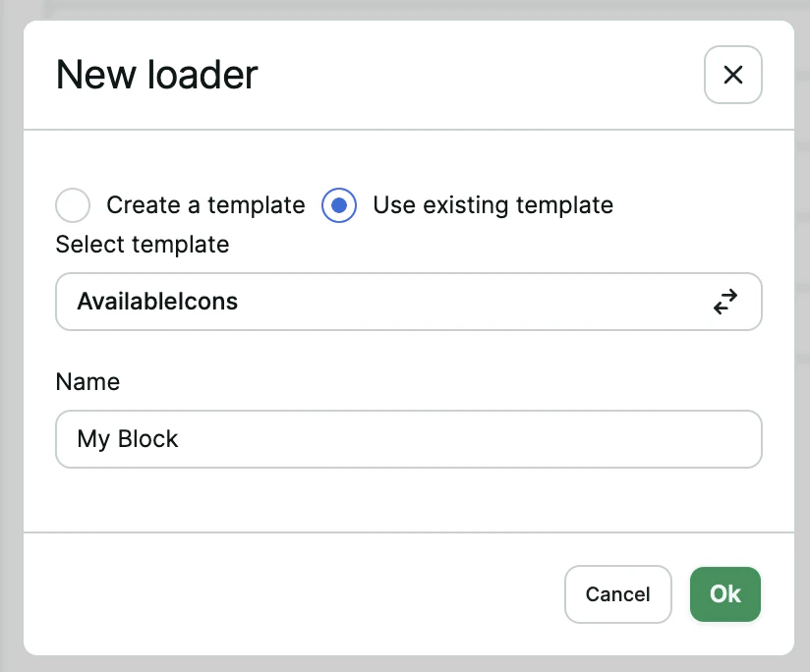Click the Select template label

click(x=142, y=245)
